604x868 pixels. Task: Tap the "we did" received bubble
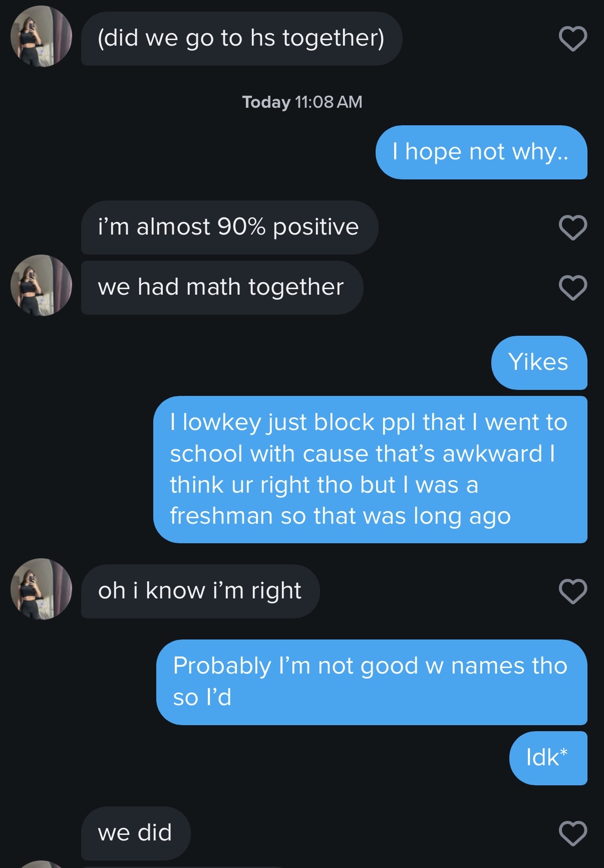[135, 833]
